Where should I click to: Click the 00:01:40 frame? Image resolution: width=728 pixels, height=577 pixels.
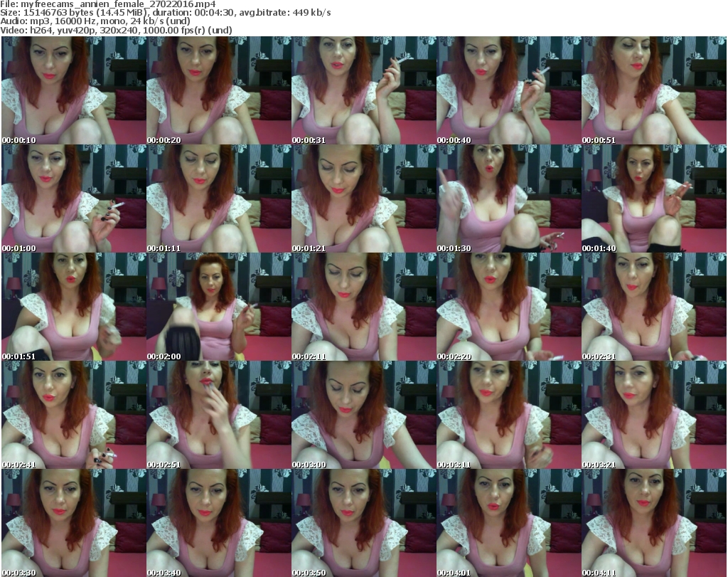click(x=654, y=198)
